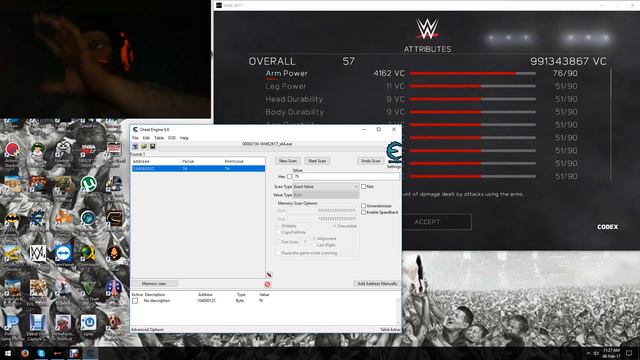Open the File menu in Cheat Engine
This screenshot has height=360, width=640.
point(135,138)
